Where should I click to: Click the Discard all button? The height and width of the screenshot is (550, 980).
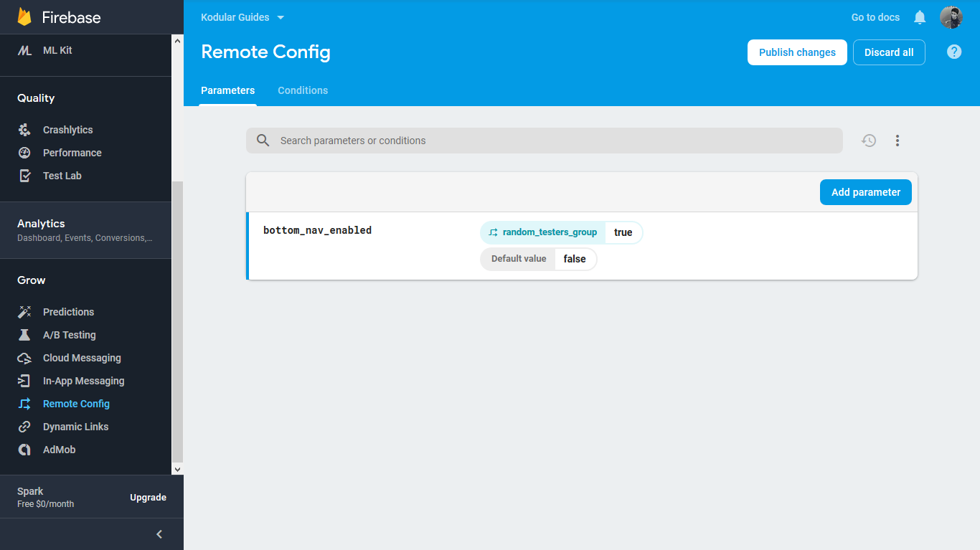click(889, 52)
